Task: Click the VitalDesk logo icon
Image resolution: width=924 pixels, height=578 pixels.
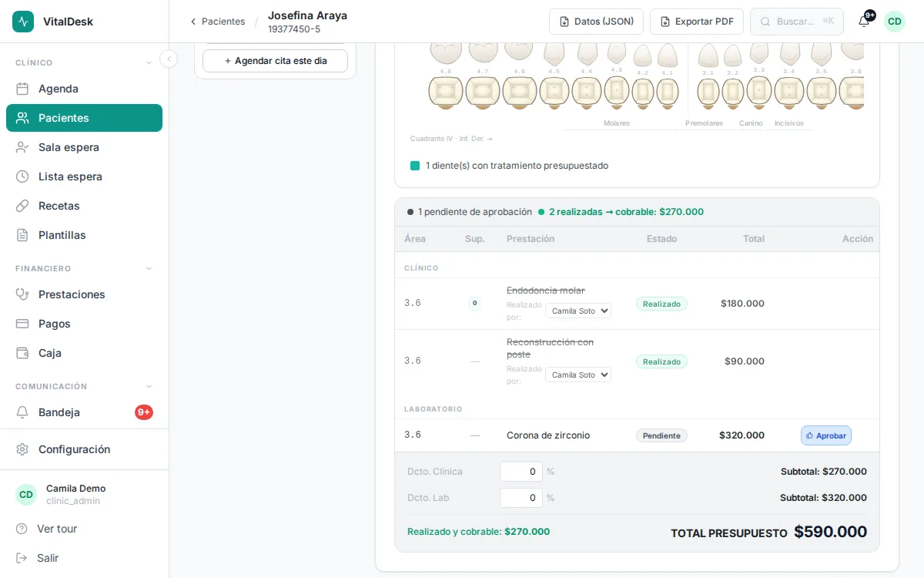Action: (23, 22)
